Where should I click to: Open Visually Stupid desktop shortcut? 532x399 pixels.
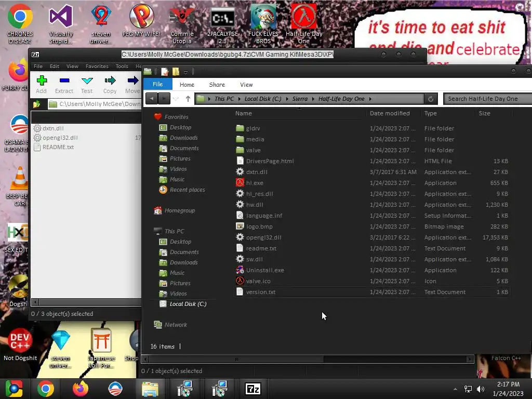61,24
